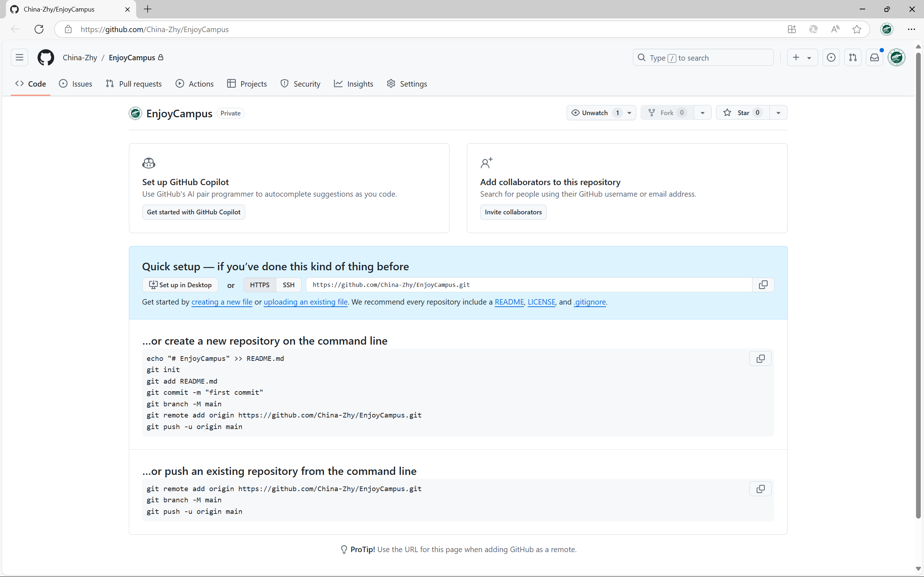The width and height of the screenshot is (924, 577).
Task: Open the user profile avatar menu
Action: (896, 58)
